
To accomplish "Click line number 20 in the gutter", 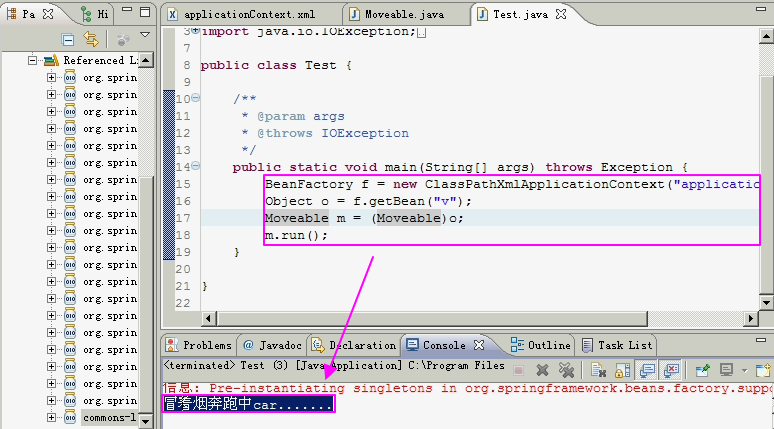I will coord(183,269).
